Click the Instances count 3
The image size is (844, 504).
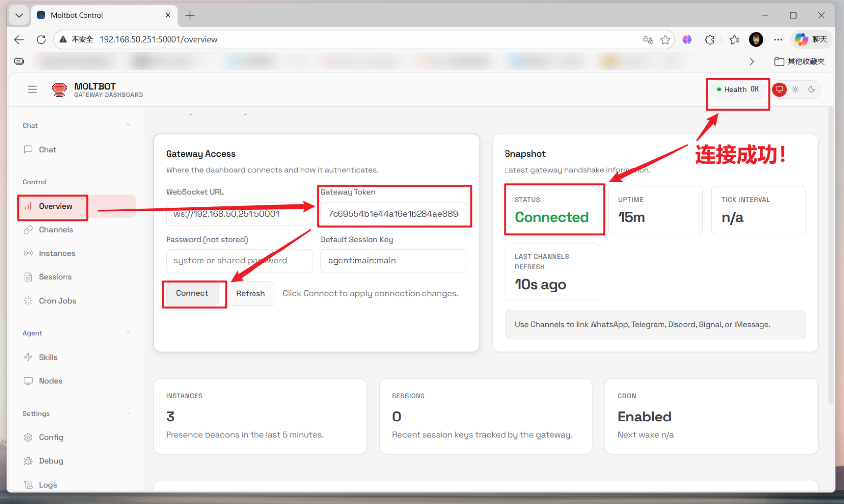point(170,417)
